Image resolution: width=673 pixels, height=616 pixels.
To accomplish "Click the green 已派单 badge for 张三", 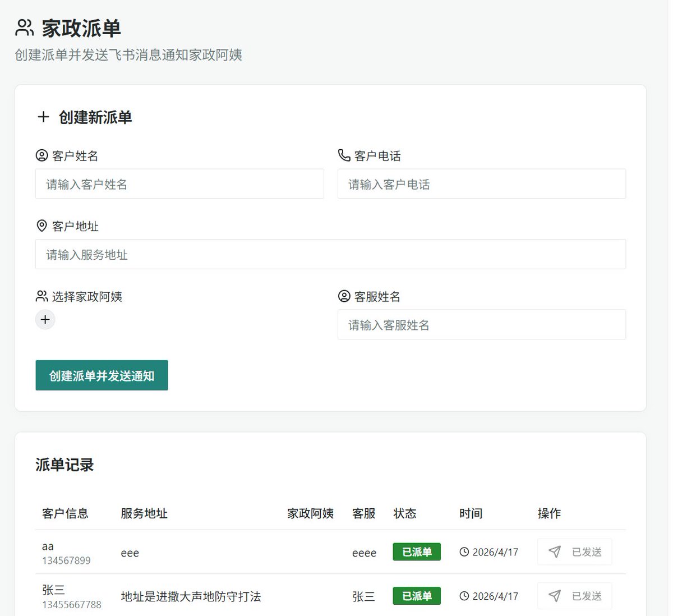I will point(417,596).
